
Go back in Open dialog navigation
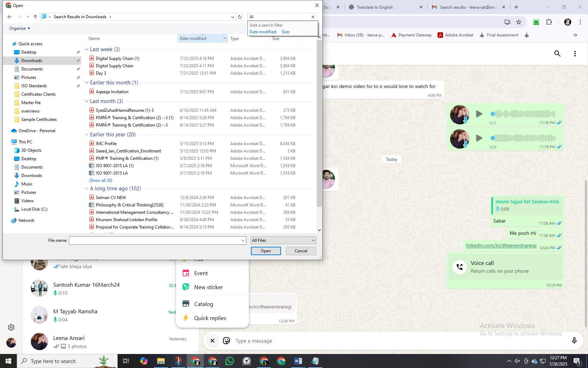tap(9, 17)
